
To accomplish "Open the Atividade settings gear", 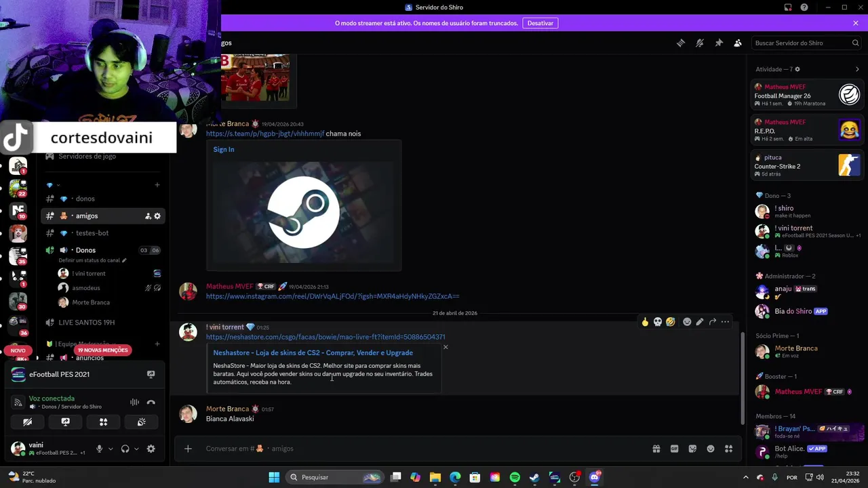I will 797,69.
